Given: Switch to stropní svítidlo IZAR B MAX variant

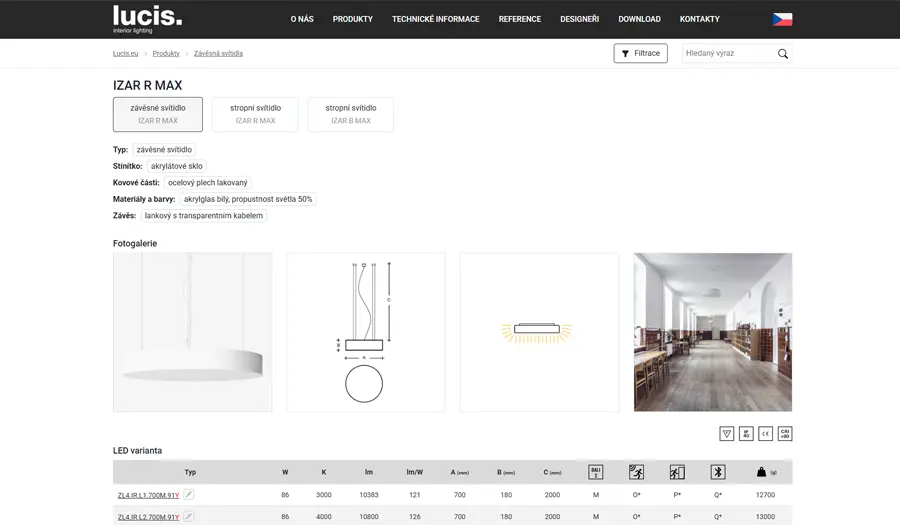Looking at the screenshot, I should [x=350, y=114].
